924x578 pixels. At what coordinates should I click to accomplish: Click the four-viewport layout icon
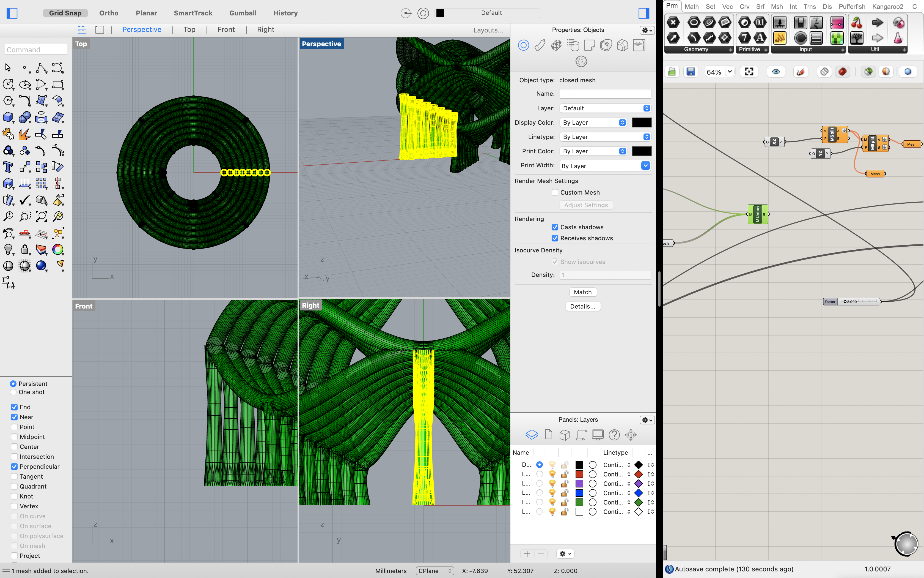82,30
